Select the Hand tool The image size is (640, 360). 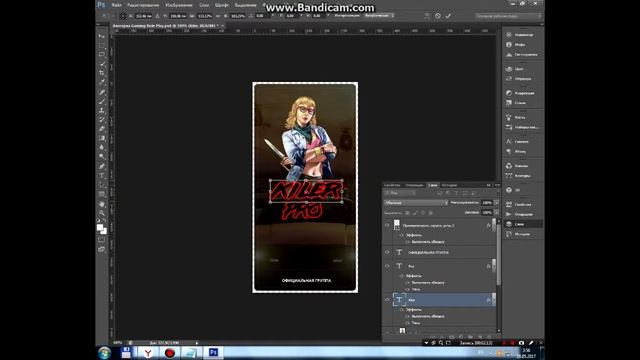coord(102,204)
